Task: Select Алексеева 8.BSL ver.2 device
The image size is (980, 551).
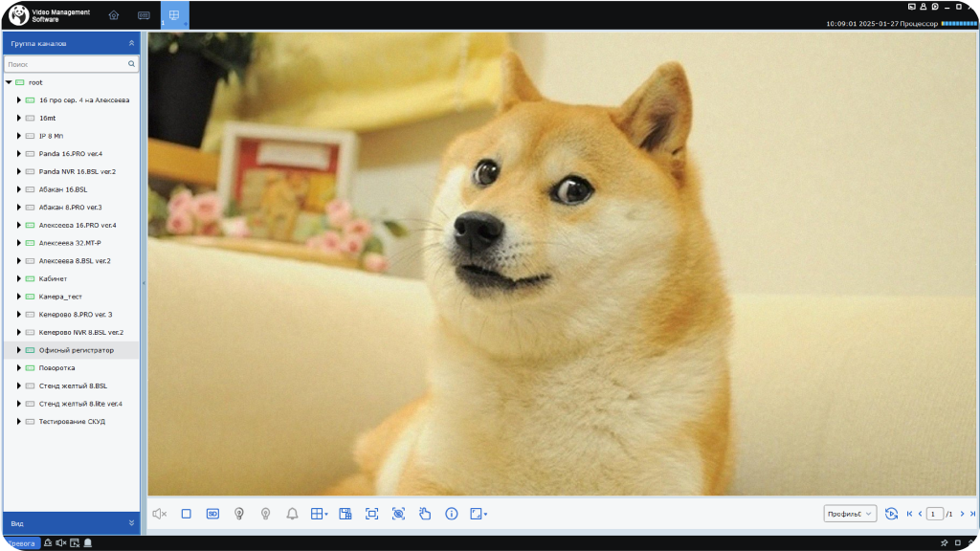Action: pos(75,260)
